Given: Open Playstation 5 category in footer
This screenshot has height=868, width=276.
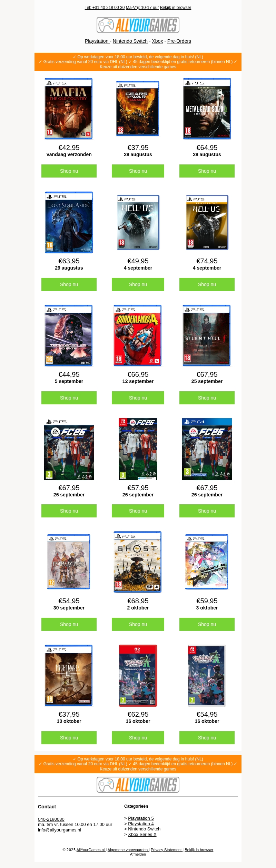Looking at the screenshot, I should [141, 818].
